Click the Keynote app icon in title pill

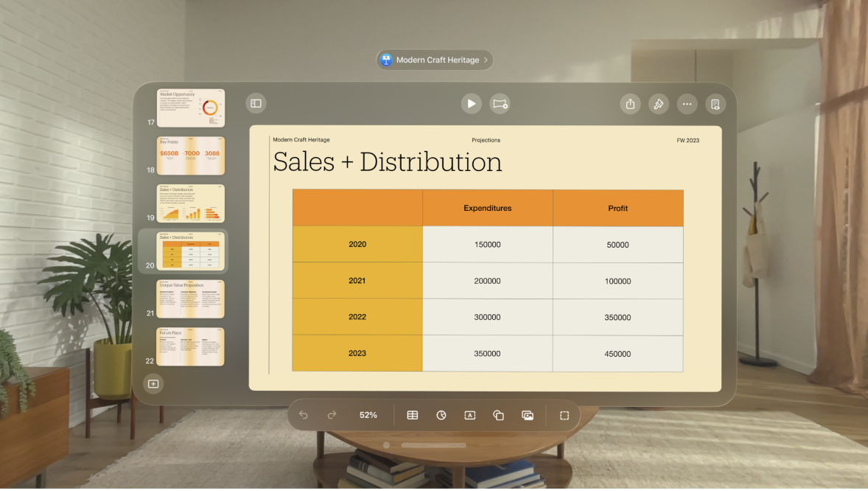pos(386,60)
